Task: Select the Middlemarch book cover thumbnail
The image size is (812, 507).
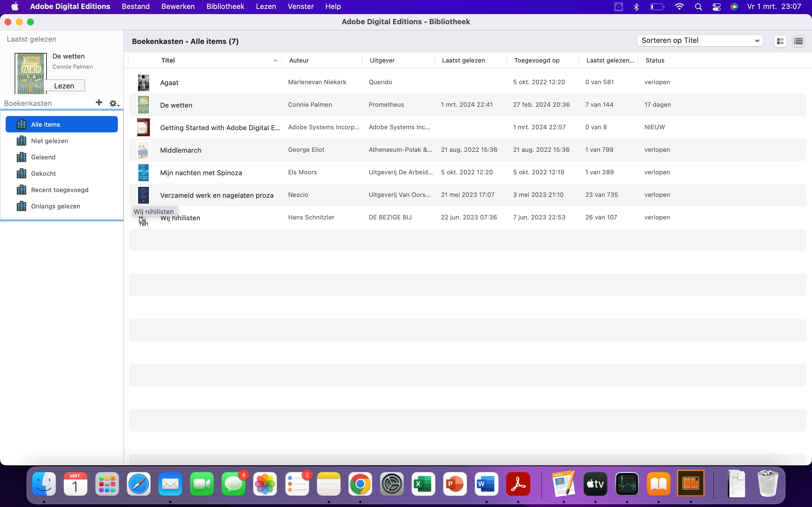Action: click(x=143, y=150)
